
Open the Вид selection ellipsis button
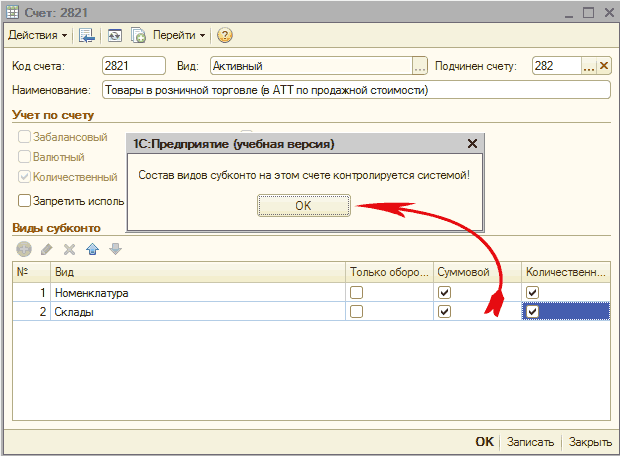[x=420, y=66]
